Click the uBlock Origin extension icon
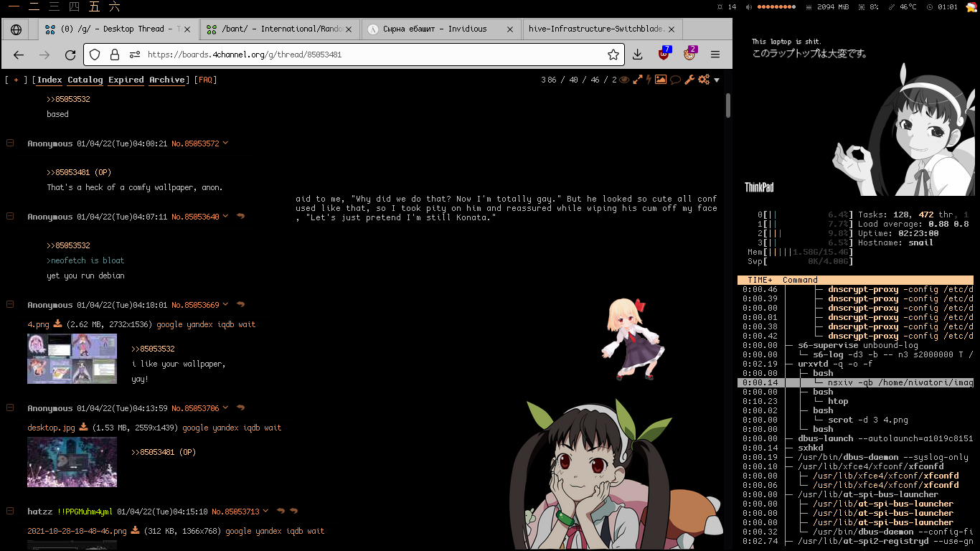Image resolution: width=980 pixels, height=551 pixels. point(665,55)
